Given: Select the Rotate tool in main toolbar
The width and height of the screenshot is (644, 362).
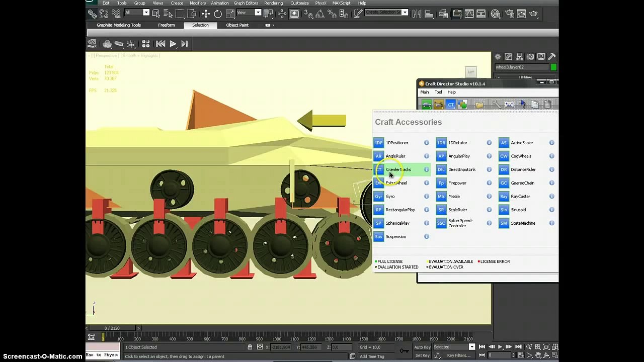Looking at the screenshot, I should [x=218, y=14].
